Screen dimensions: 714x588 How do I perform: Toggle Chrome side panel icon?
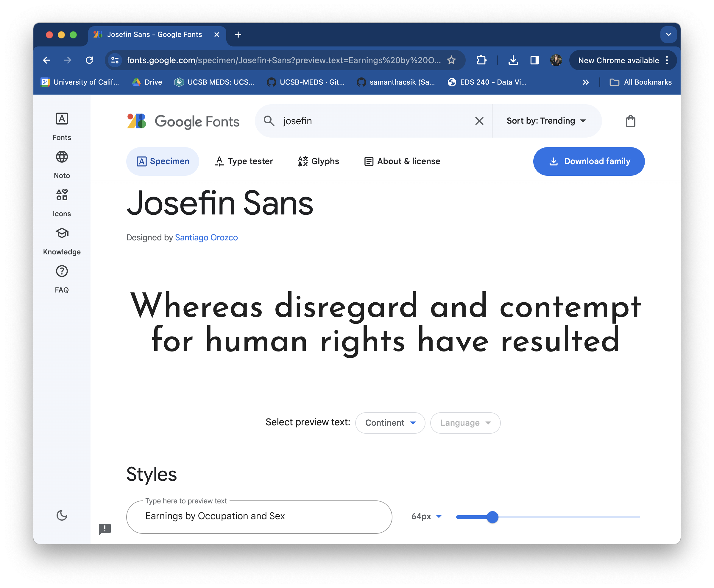click(534, 60)
